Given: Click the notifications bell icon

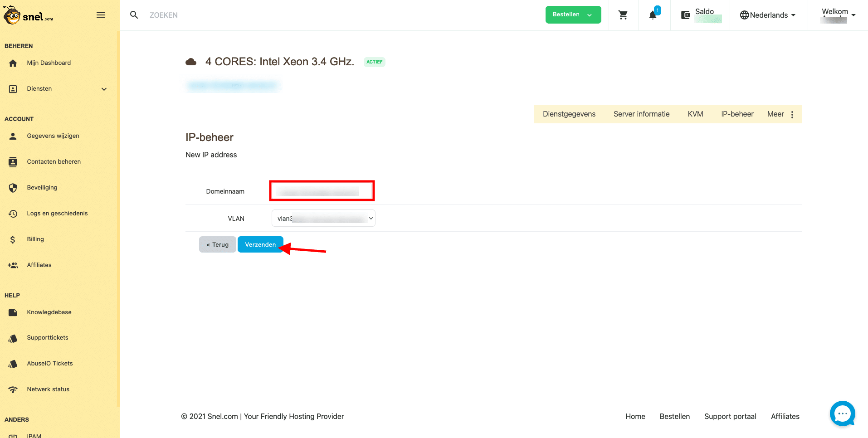Looking at the screenshot, I should click(x=653, y=15).
